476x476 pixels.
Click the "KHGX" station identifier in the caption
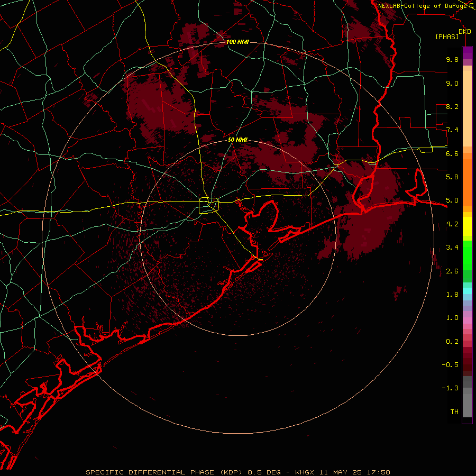pos(305,472)
